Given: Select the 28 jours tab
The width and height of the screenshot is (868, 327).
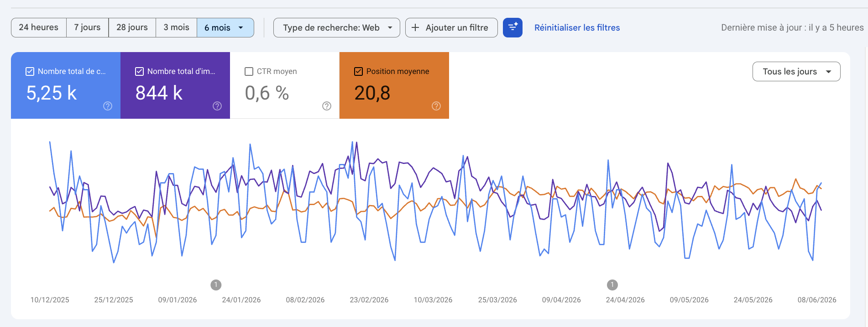Looking at the screenshot, I should tap(132, 27).
